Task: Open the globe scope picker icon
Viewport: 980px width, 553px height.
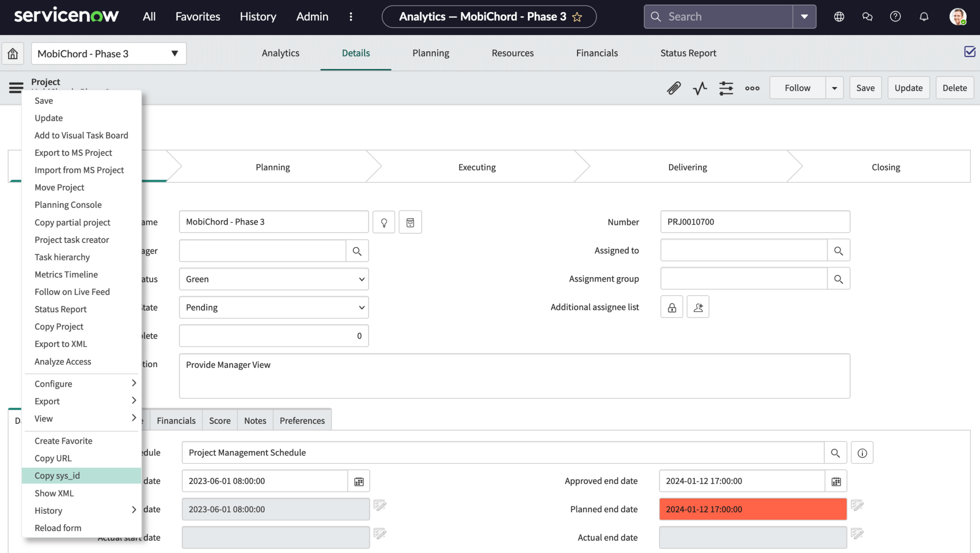Action: [x=839, y=17]
